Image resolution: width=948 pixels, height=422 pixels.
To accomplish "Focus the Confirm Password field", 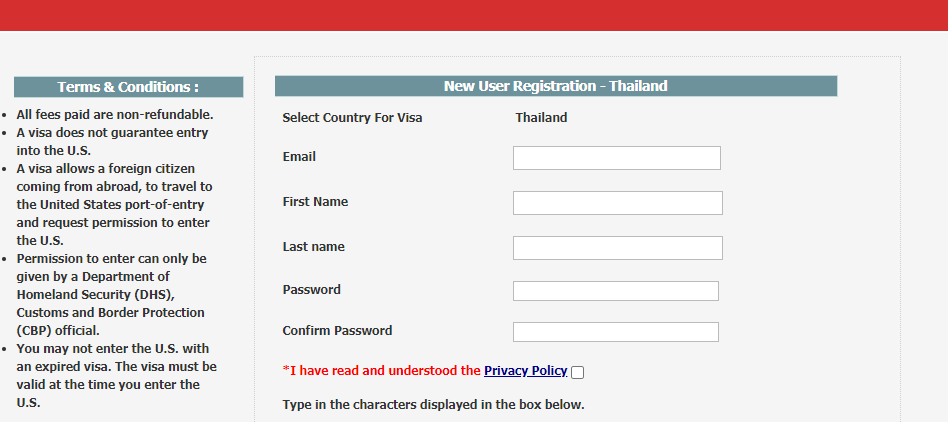I will [615, 332].
